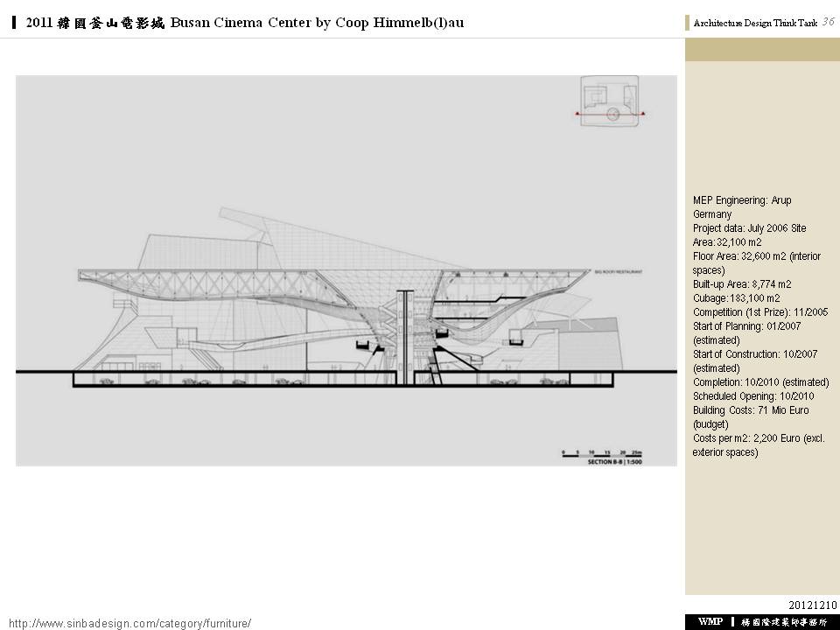Click the circle symbol in the key plan

613,114
